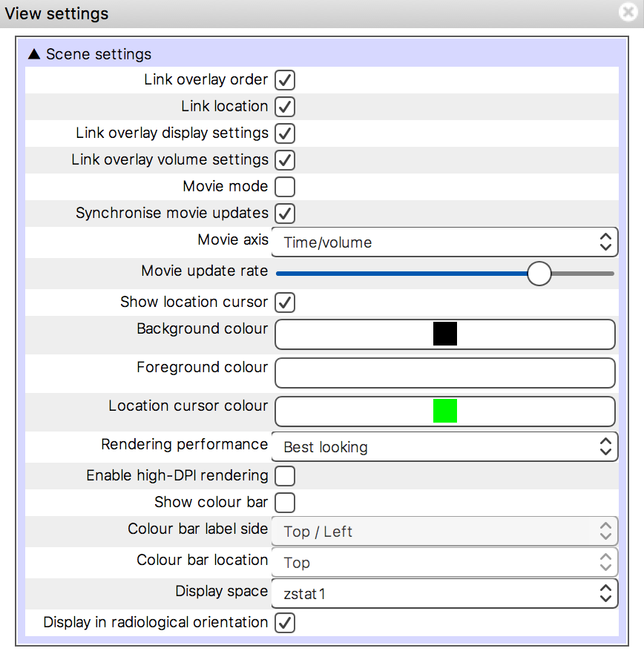Open the Rendering performance dropdown

(x=444, y=446)
